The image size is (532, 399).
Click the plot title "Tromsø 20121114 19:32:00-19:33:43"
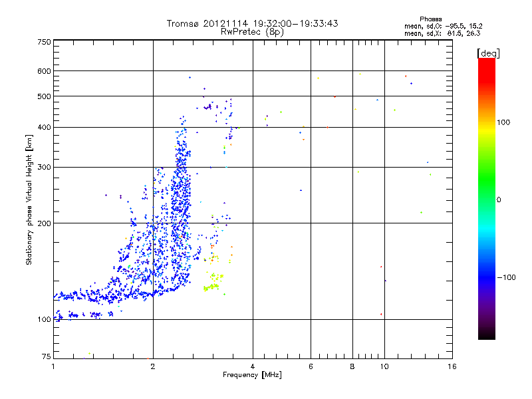(252, 23)
